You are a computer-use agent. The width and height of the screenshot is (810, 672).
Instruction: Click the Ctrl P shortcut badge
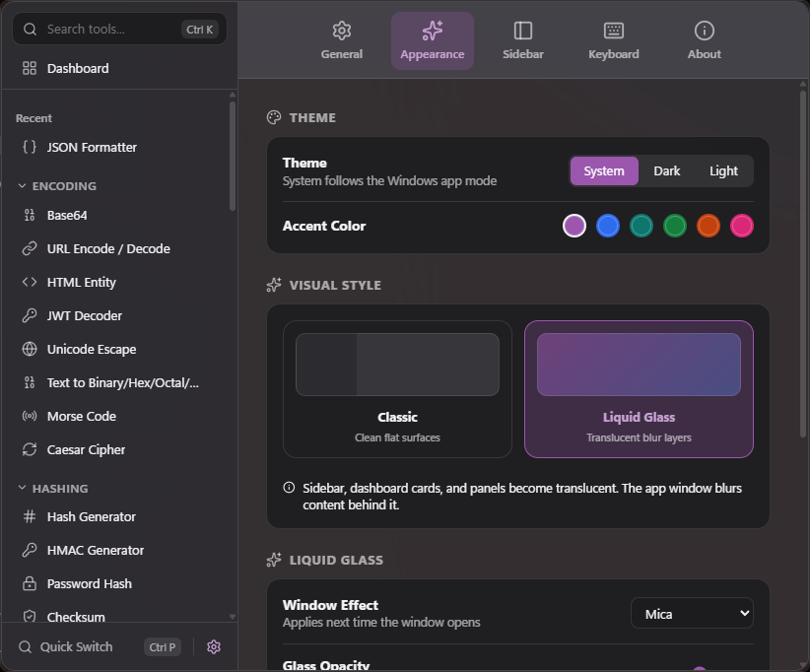tap(163, 646)
